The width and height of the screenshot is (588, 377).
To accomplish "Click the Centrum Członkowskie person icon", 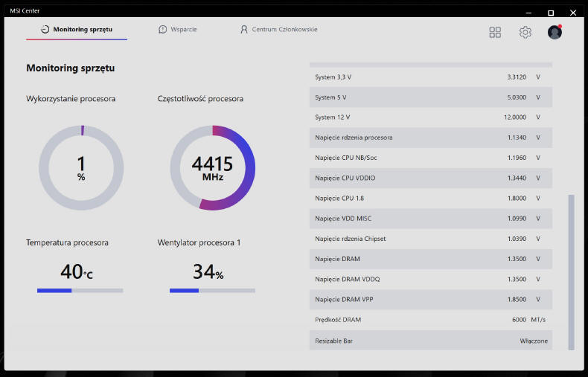I will tap(243, 29).
